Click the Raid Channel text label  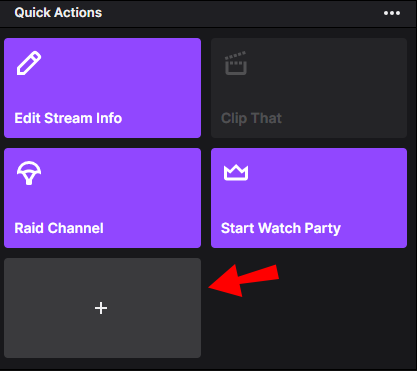(x=59, y=228)
